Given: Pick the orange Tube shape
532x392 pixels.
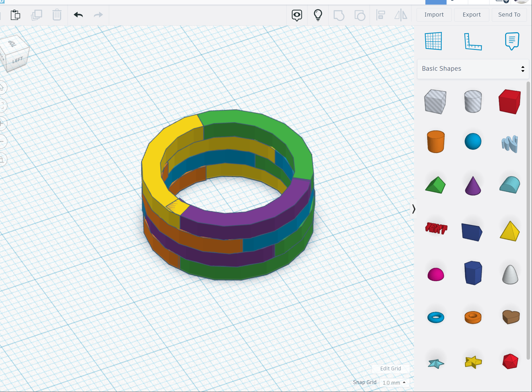Looking at the screenshot, I should pyautogui.click(x=473, y=317).
